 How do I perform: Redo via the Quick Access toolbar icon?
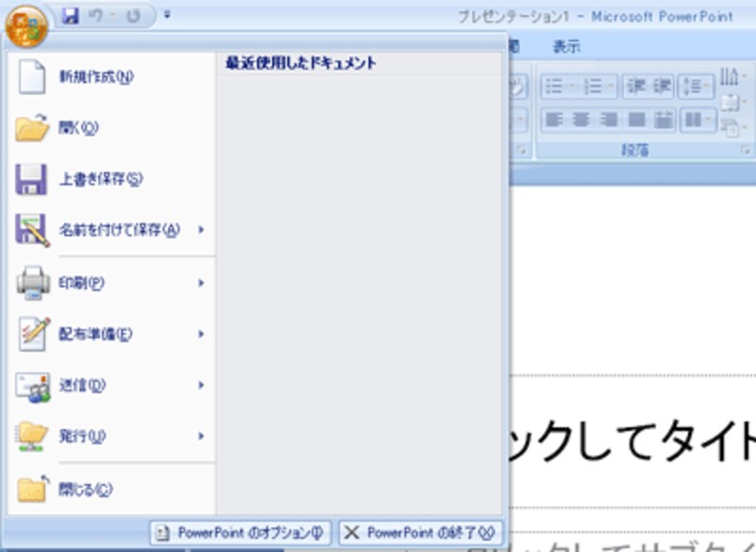[x=132, y=16]
